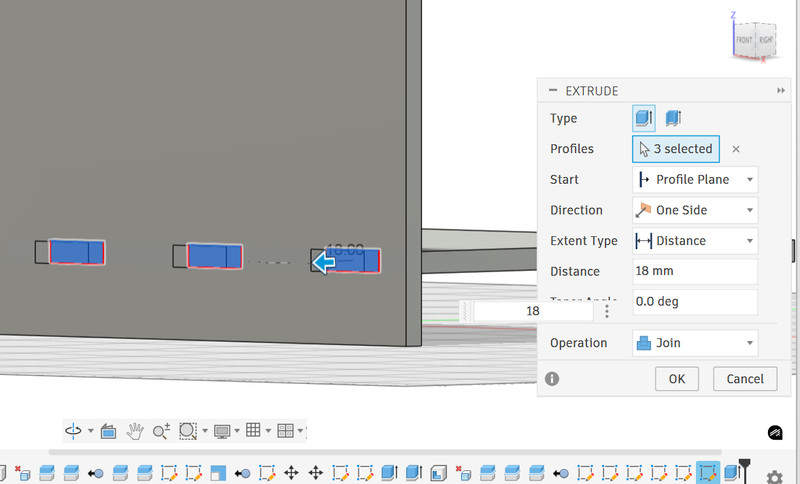Click the Distance '18 mm' field
This screenshot has width=800, height=484.
695,271
